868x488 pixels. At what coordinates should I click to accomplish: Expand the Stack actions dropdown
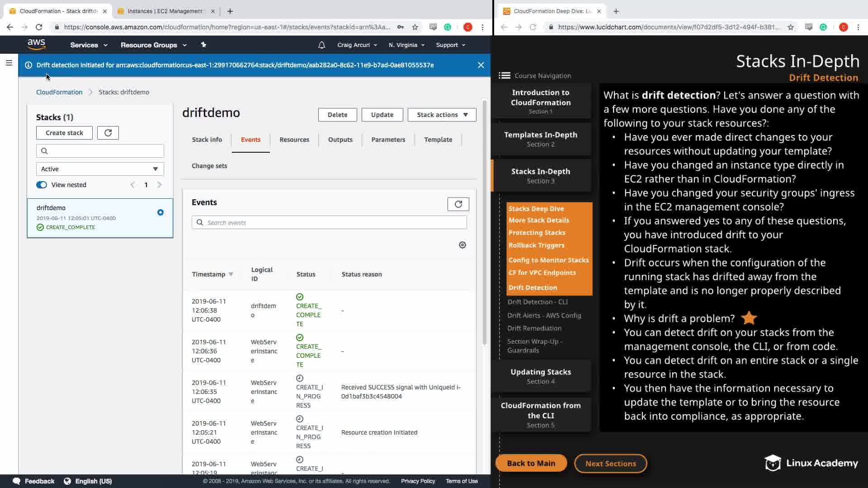[x=442, y=115]
